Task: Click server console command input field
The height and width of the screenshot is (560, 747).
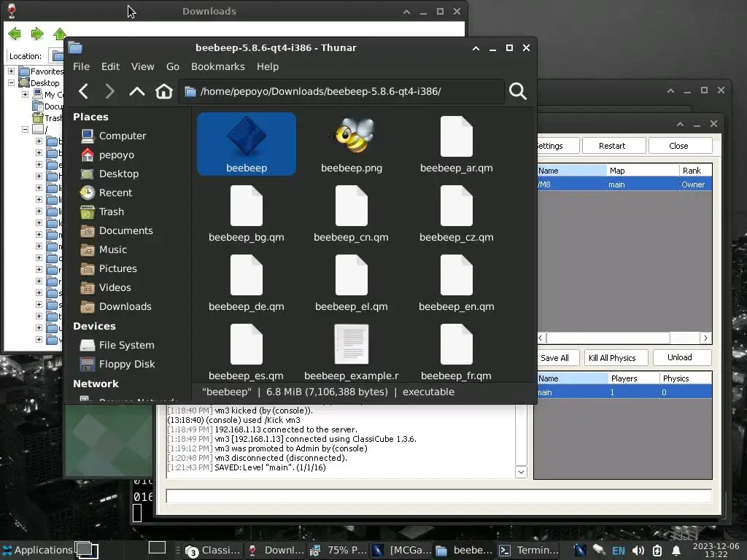Action: (x=438, y=496)
